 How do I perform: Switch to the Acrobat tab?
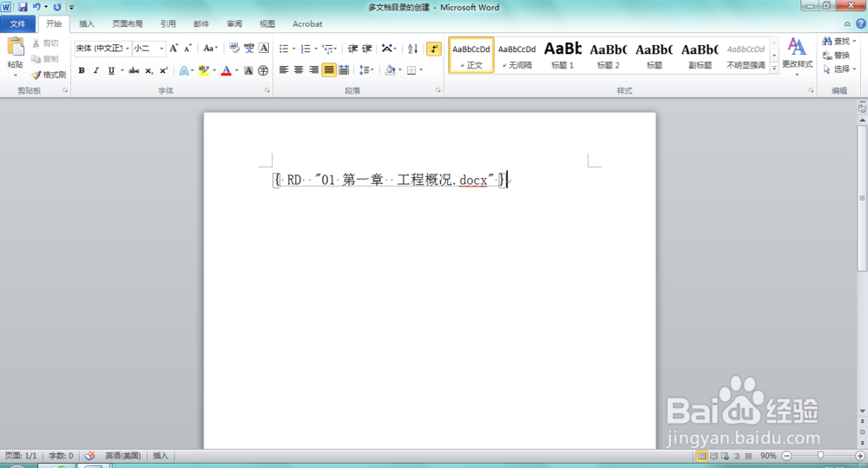click(307, 23)
